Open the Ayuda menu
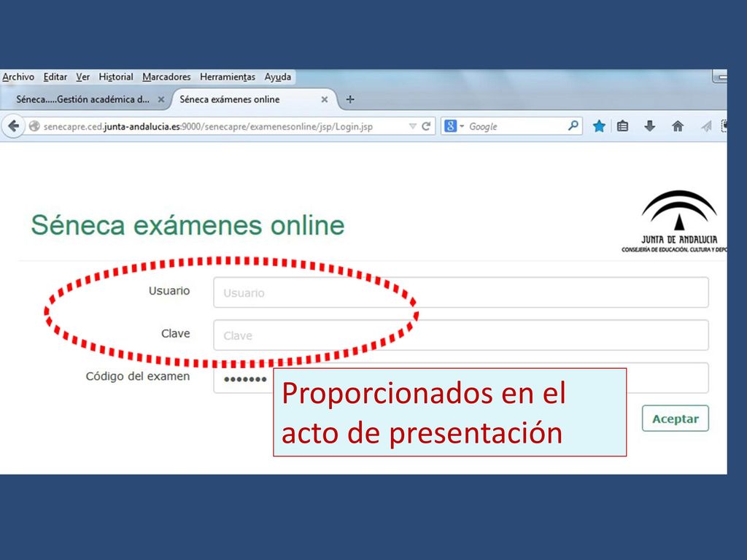This screenshot has width=747, height=560. [278, 77]
